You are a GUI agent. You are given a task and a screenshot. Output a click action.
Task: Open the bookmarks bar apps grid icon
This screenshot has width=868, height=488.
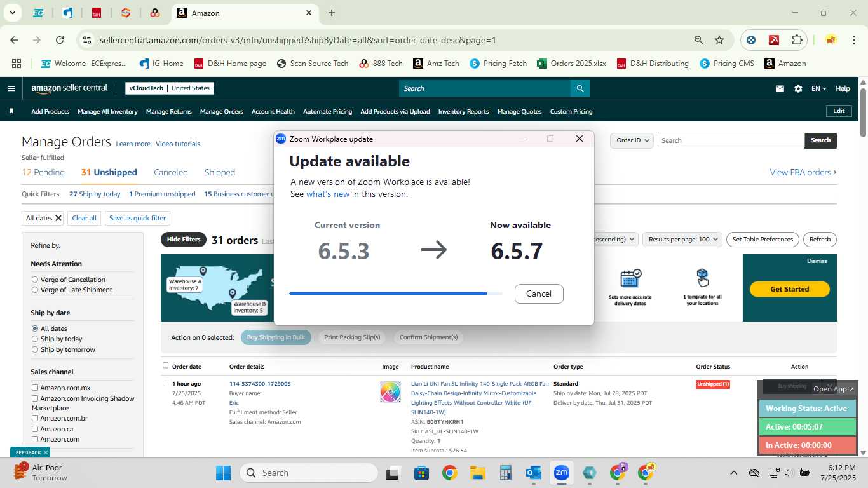[x=17, y=64]
